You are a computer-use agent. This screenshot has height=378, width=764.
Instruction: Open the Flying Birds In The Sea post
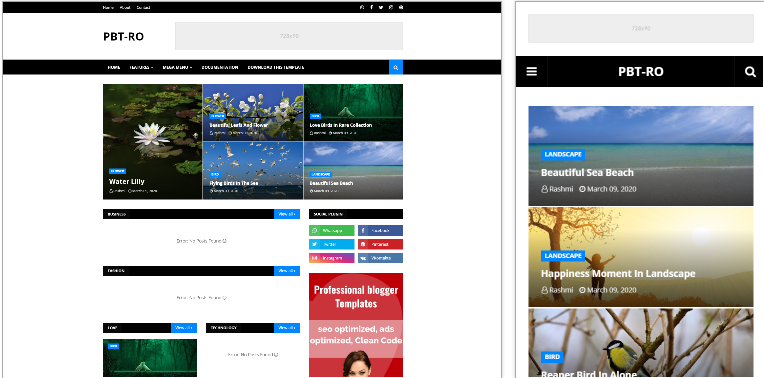(234, 183)
